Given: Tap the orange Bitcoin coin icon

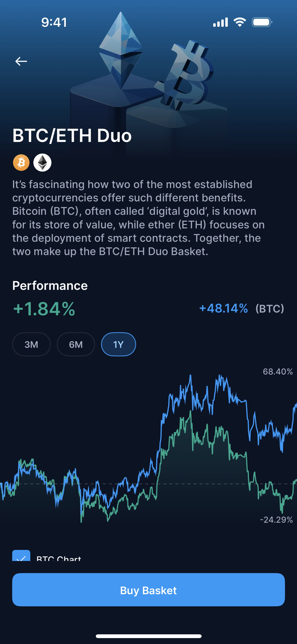Looking at the screenshot, I should click(21, 162).
